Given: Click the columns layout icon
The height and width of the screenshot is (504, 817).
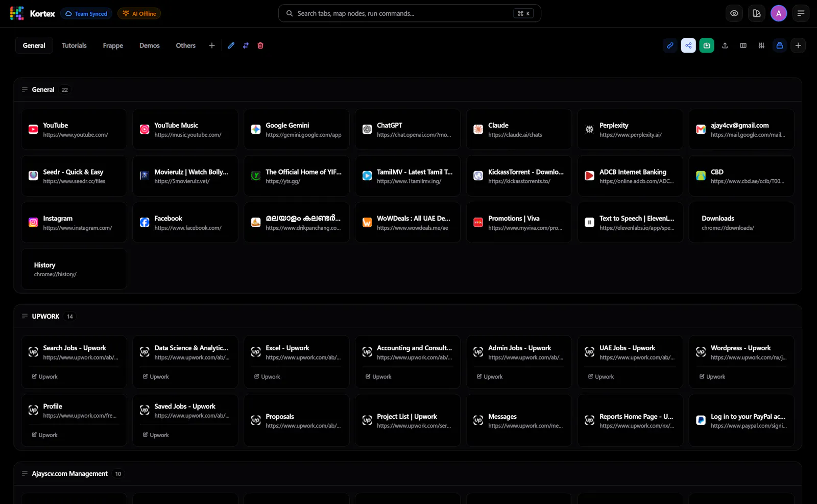Looking at the screenshot, I should click(743, 45).
